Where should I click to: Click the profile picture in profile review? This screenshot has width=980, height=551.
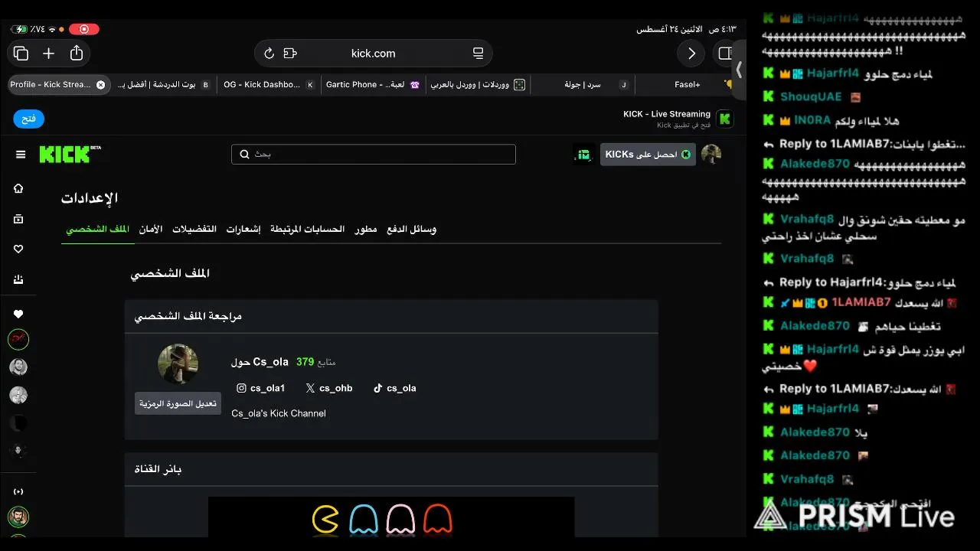click(x=178, y=364)
